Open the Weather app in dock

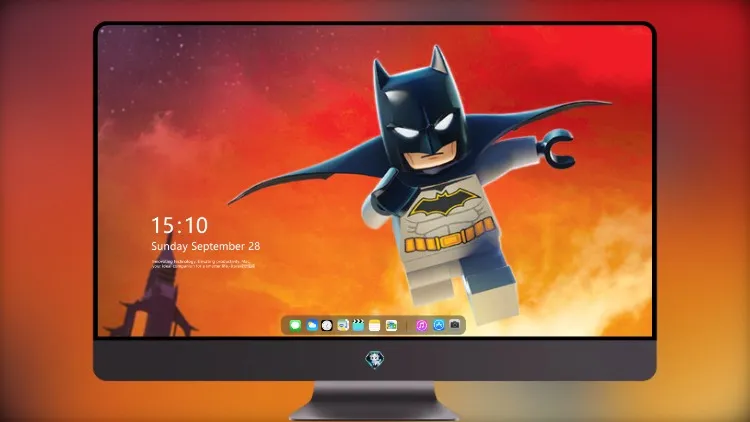tap(312, 326)
